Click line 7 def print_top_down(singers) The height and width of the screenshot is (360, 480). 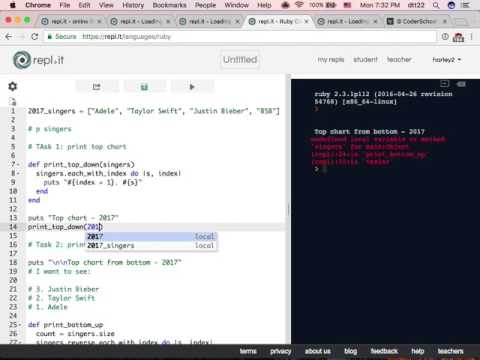(x=81, y=165)
